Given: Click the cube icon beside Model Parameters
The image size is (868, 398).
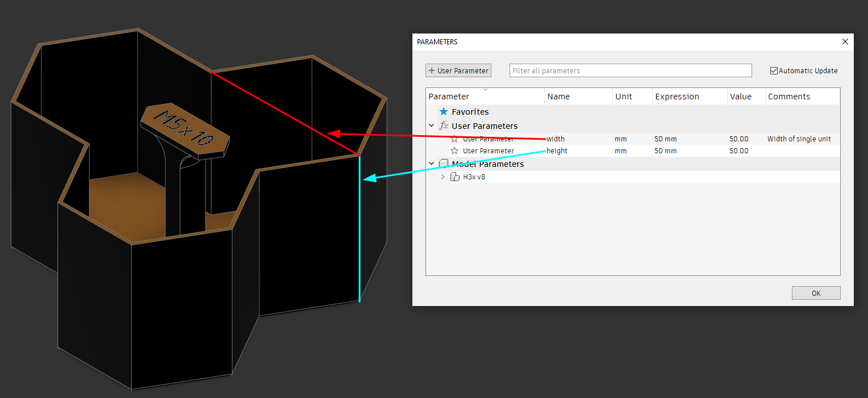Looking at the screenshot, I should coord(444,164).
